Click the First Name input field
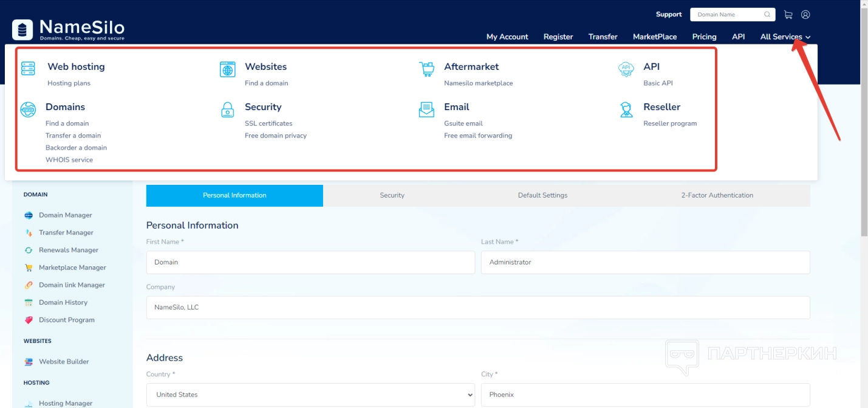868x408 pixels. tap(310, 262)
